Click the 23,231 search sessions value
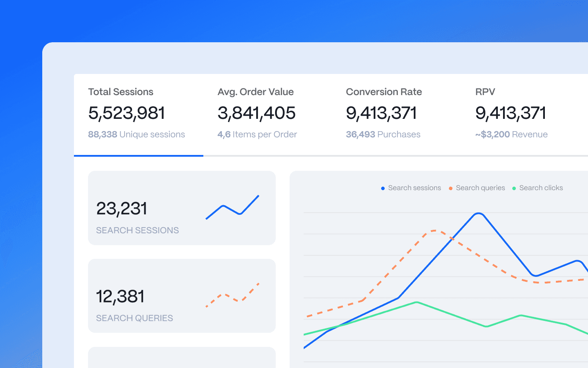The height and width of the screenshot is (368, 588). point(121,209)
